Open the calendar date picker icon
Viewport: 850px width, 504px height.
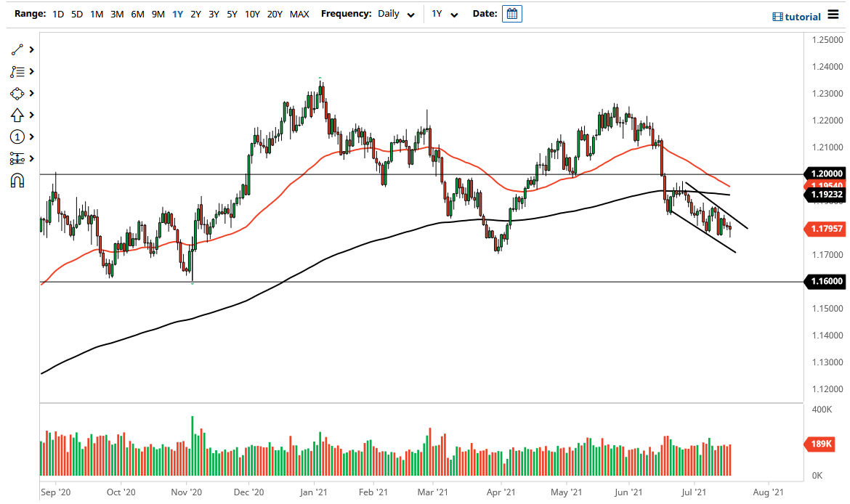pyautogui.click(x=512, y=13)
